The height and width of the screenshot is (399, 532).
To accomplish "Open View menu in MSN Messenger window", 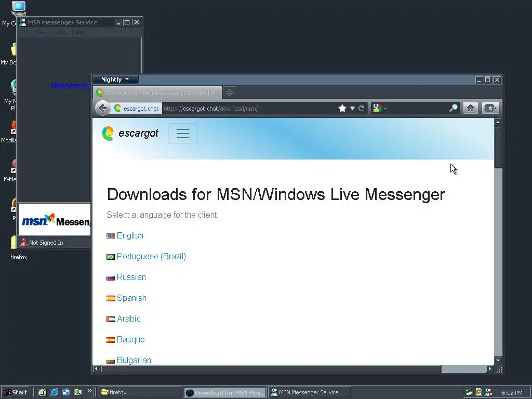I will tap(41, 32).
